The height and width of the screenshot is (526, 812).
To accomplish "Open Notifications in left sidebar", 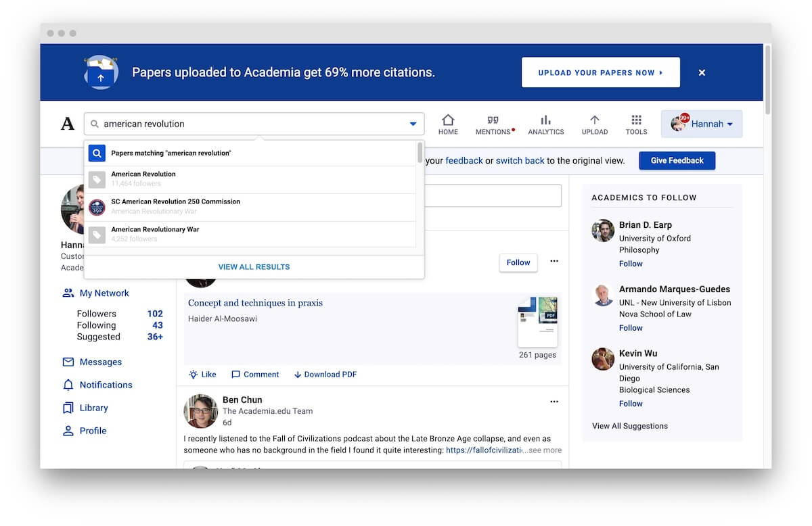I will (x=97, y=385).
